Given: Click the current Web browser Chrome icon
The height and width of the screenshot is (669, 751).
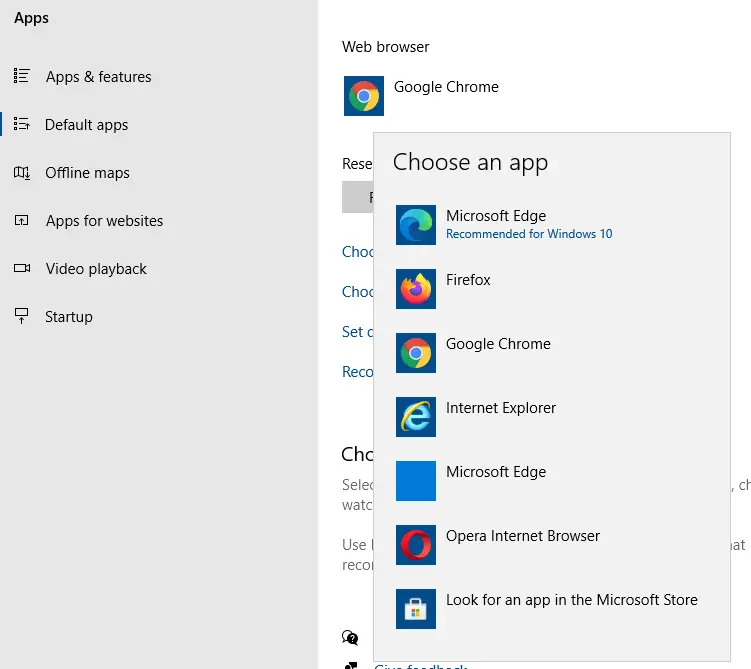Looking at the screenshot, I should tap(364, 96).
